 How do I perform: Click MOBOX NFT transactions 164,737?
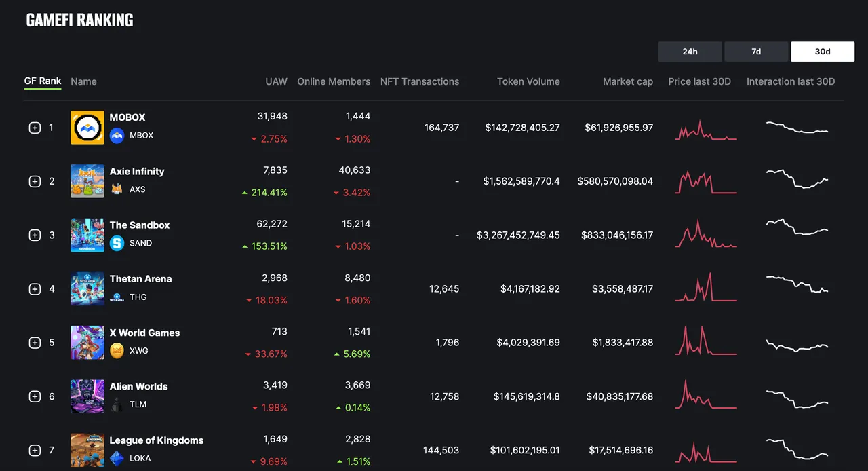[441, 128]
